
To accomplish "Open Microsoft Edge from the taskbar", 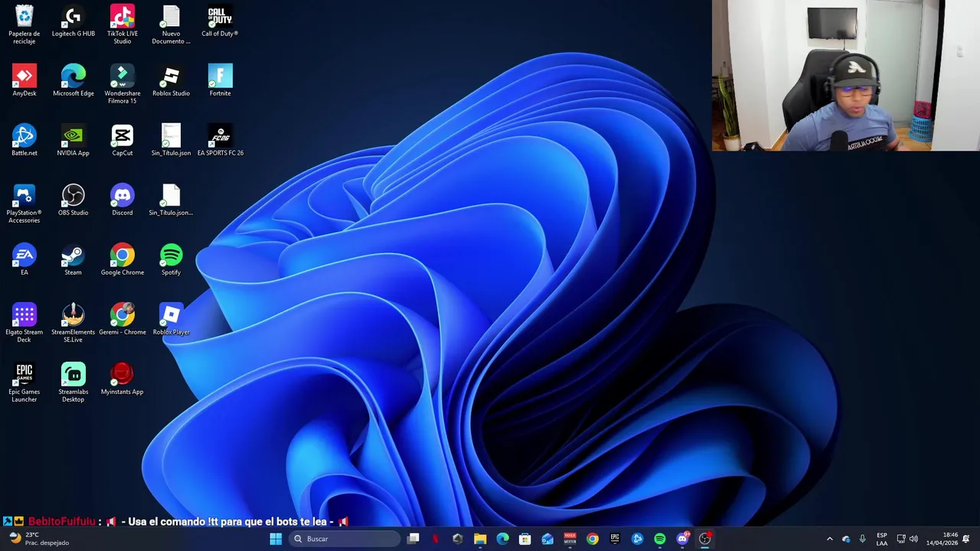I will [502, 539].
